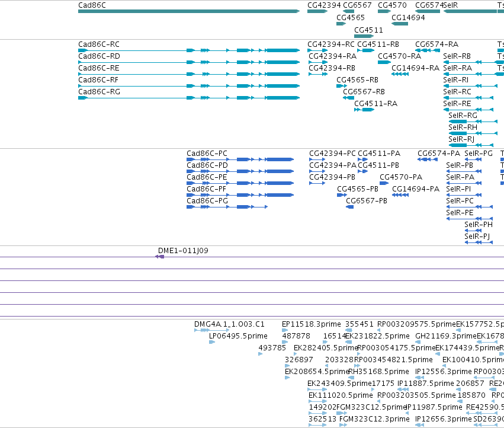Click transcript CG4511-RB label
Viewport: 504px width, 428px height.
pos(378,44)
